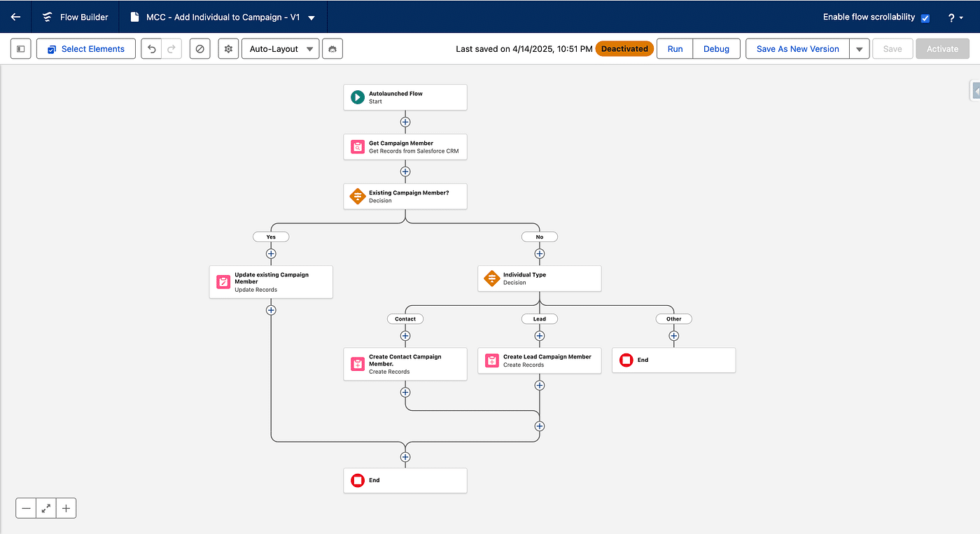This screenshot has width=980, height=534.
Task: Click zoom in plus button
Action: click(x=66, y=509)
